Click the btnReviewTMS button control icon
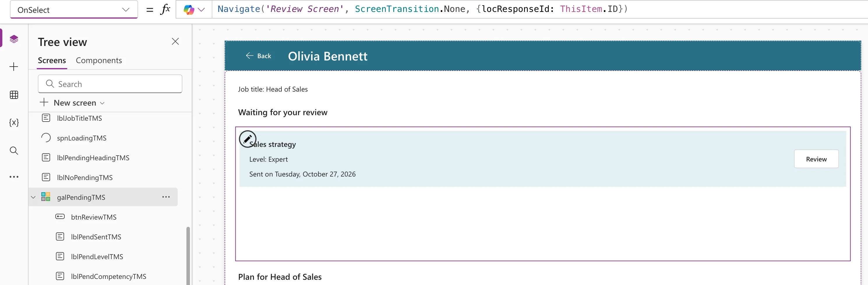 pyautogui.click(x=60, y=217)
